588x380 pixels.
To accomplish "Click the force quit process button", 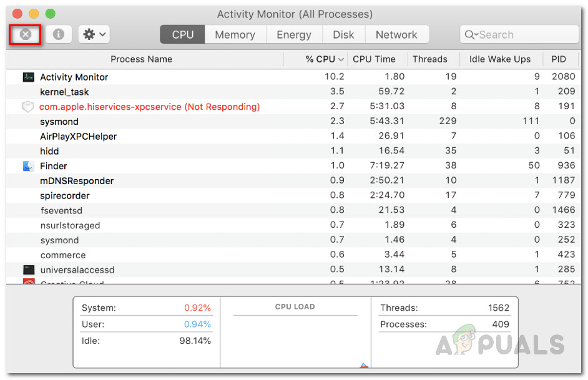I will 25,34.
